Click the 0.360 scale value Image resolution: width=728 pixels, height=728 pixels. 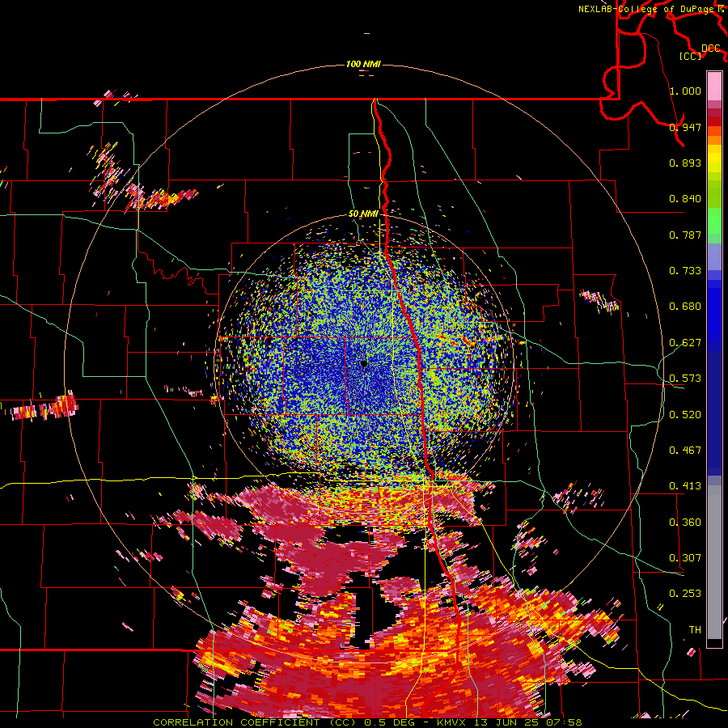click(x=685, y=523)
